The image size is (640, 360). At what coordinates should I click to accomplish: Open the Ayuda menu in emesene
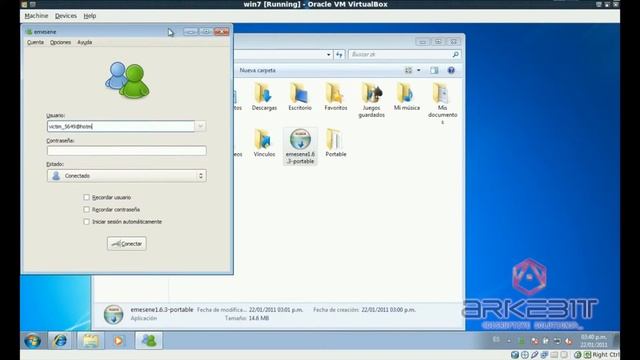pos(84,42)
